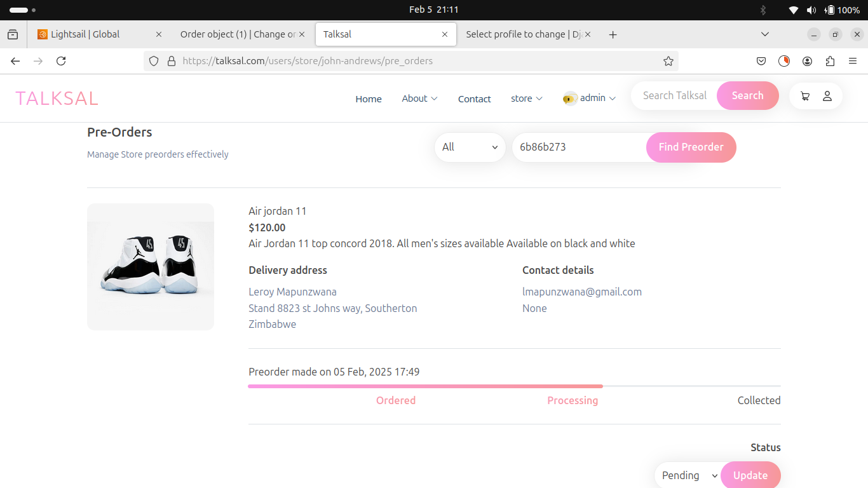Open the Firefox account icon
This screenshot has width=868, height=488.
click(807, 61)
